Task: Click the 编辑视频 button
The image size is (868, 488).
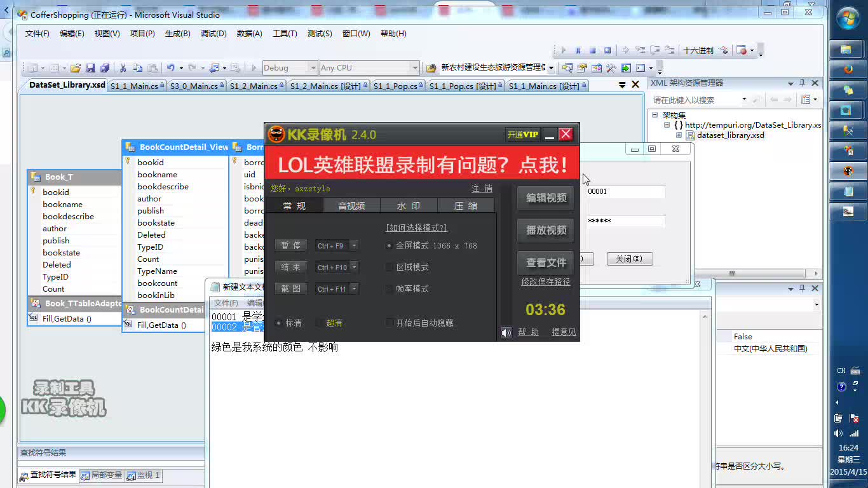Action: (x=546, y=198)
